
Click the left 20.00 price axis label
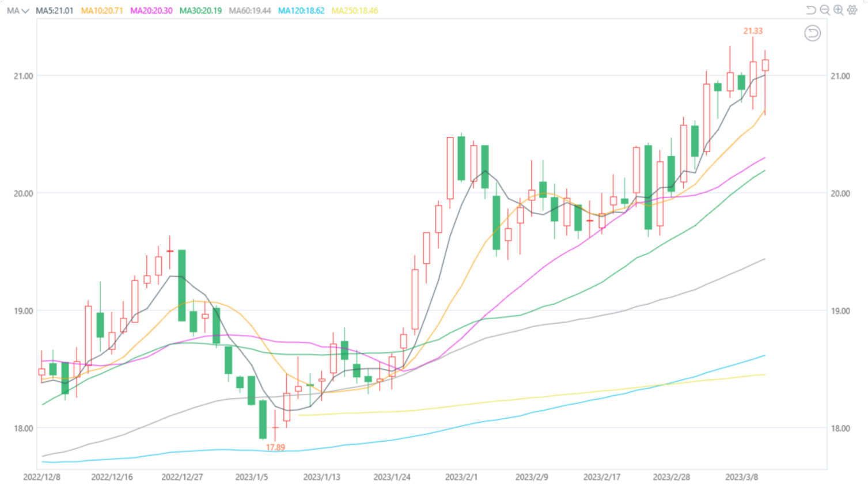[x=24, y=193]
